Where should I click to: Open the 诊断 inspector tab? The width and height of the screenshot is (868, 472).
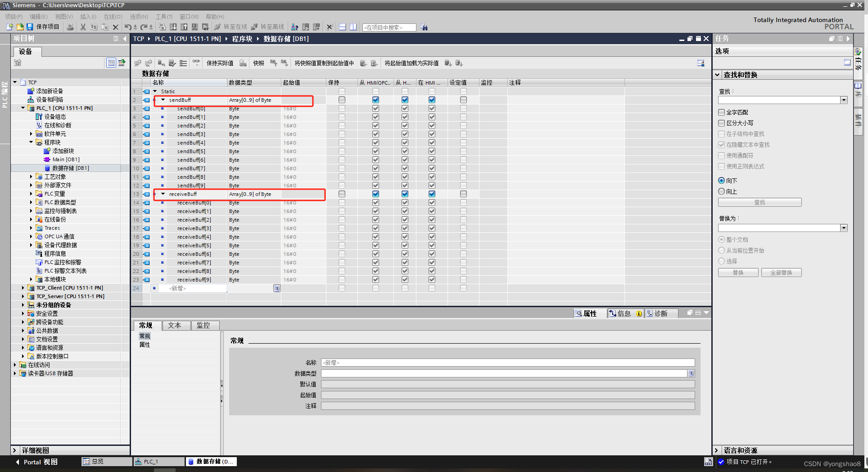[661, 313]
